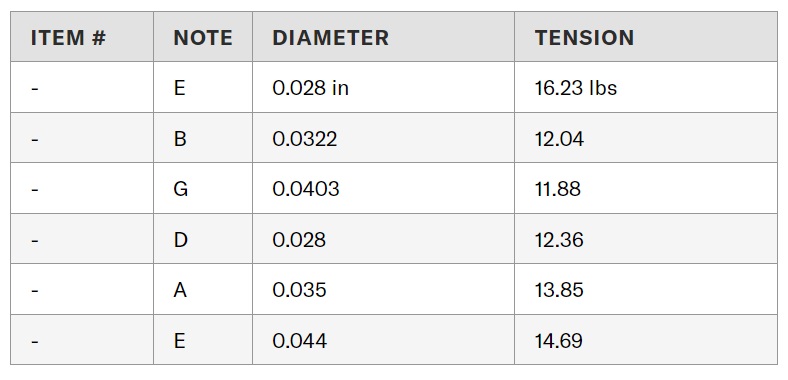The image size is (788, 380).
Task: Click the 13.85 tension value
Action: click(559, 290)
